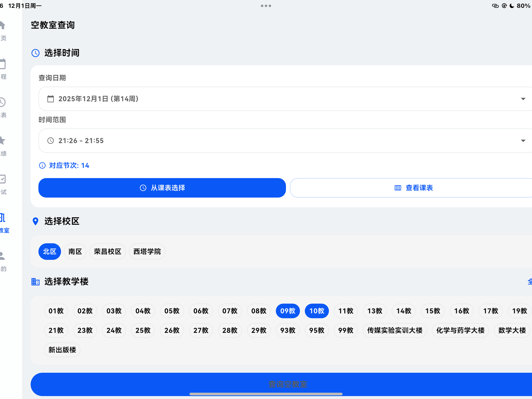This screenshot has width=532, height=399.
Task: Toggle building 03教
Action: tap(114, 311)
